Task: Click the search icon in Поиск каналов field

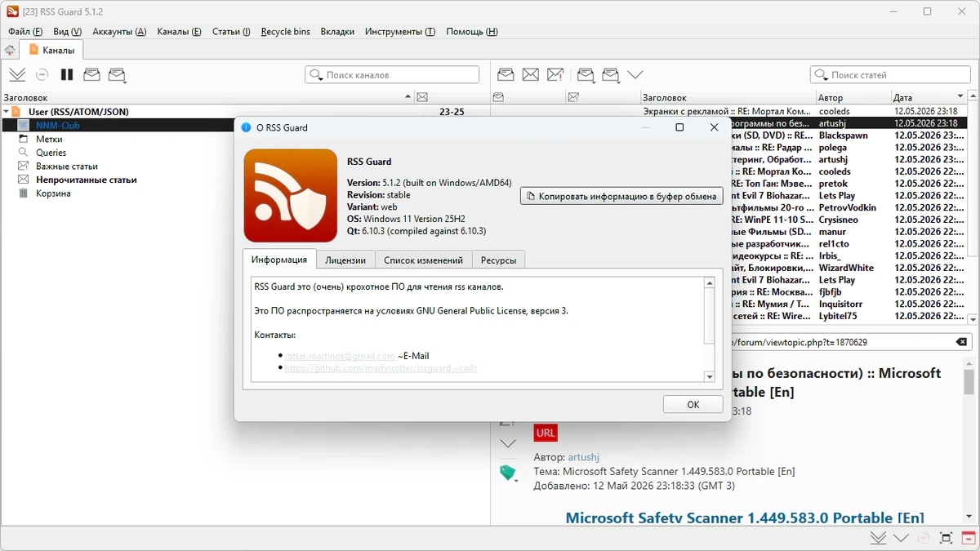Action: [x=316, y=75]
